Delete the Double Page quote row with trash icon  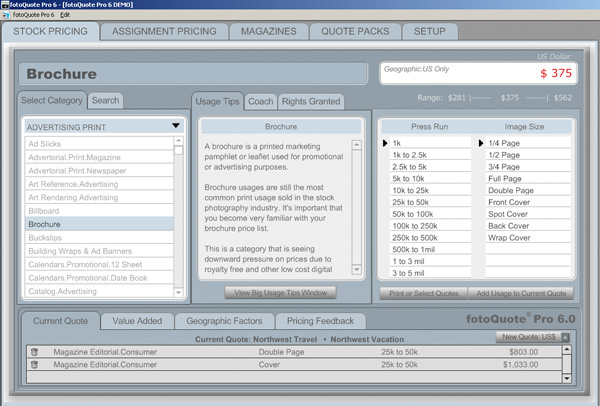click(34, 352)
